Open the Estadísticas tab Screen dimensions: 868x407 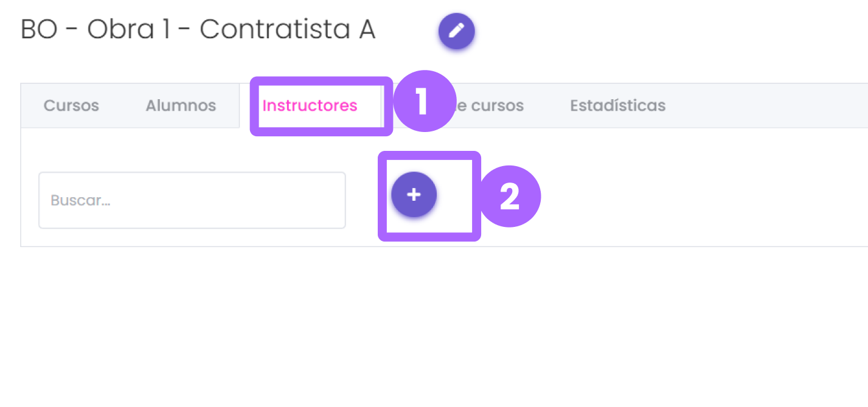pyautogui.click(x=617, y=105)
